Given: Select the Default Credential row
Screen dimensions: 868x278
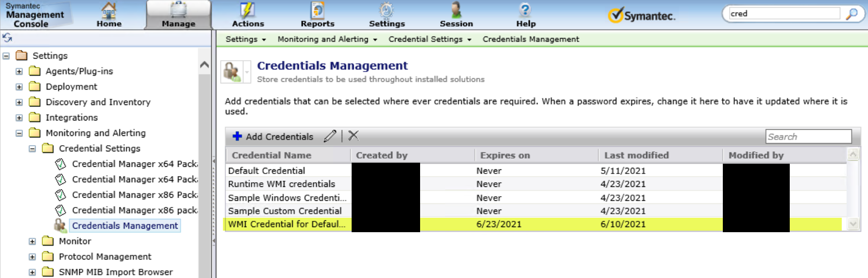Looking at the screenshot, I should coord(535,170).
